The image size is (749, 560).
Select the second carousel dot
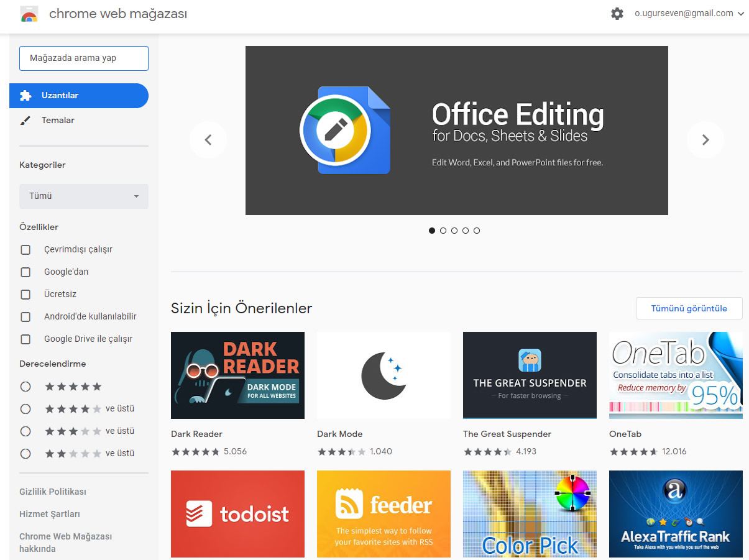point(443,231)
